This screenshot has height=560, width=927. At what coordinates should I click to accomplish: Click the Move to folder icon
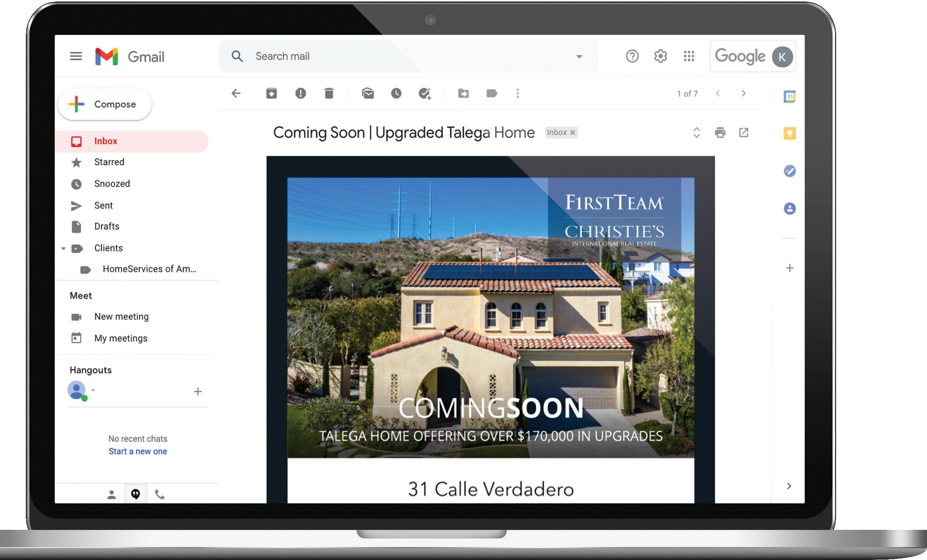pyautogui.click(x=463, y=93)
